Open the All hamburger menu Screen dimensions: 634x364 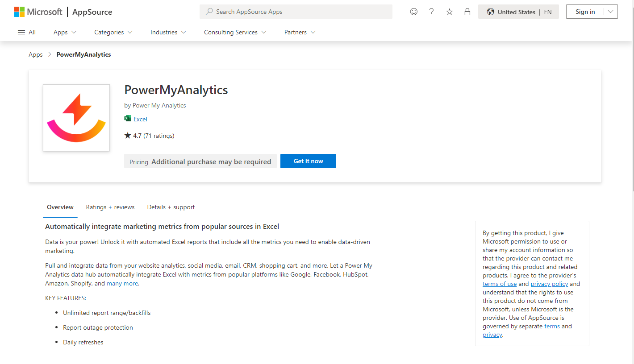coord(26,32)
